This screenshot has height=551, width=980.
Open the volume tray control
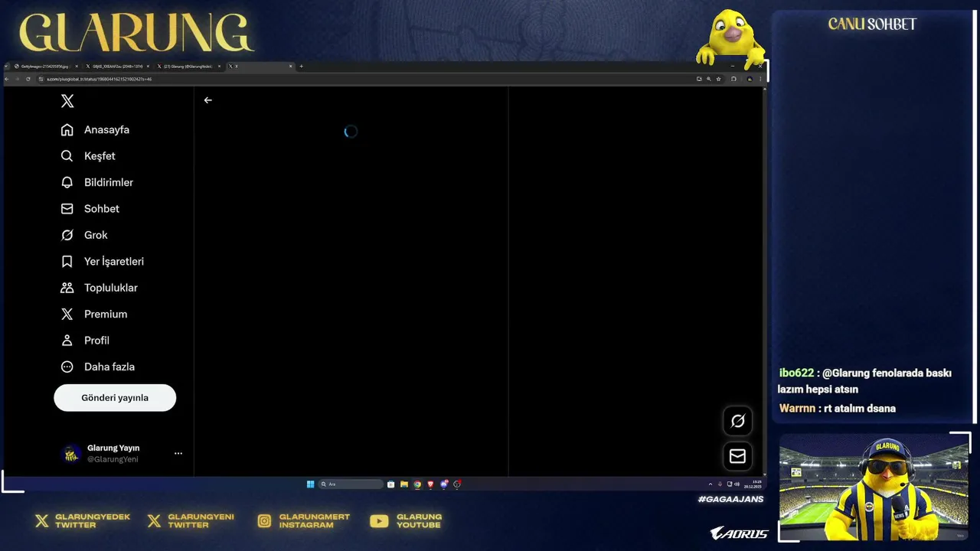[x=737, y=484]
